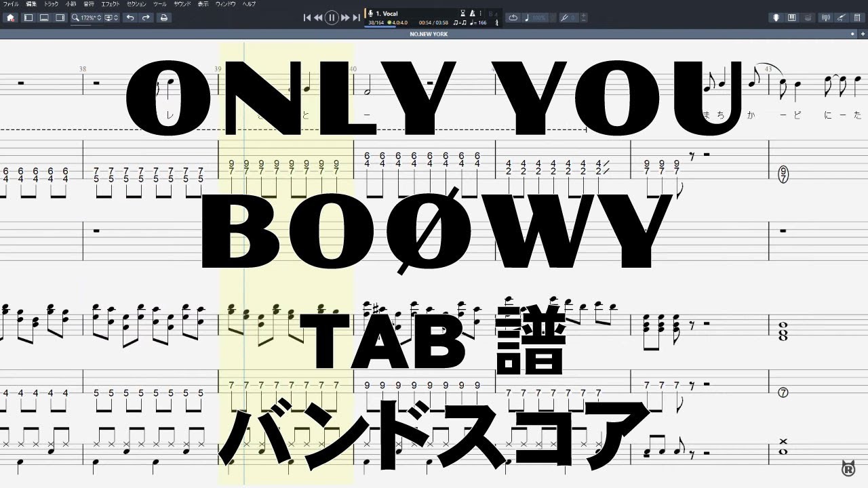Open the ツール menu
This screenshot has height=488, width=868.
point(160,4)
